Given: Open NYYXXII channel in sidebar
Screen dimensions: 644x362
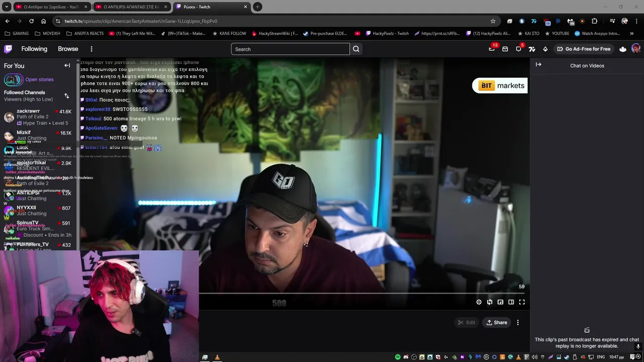Looking at the screenshot, I should (x=38, y=210).
